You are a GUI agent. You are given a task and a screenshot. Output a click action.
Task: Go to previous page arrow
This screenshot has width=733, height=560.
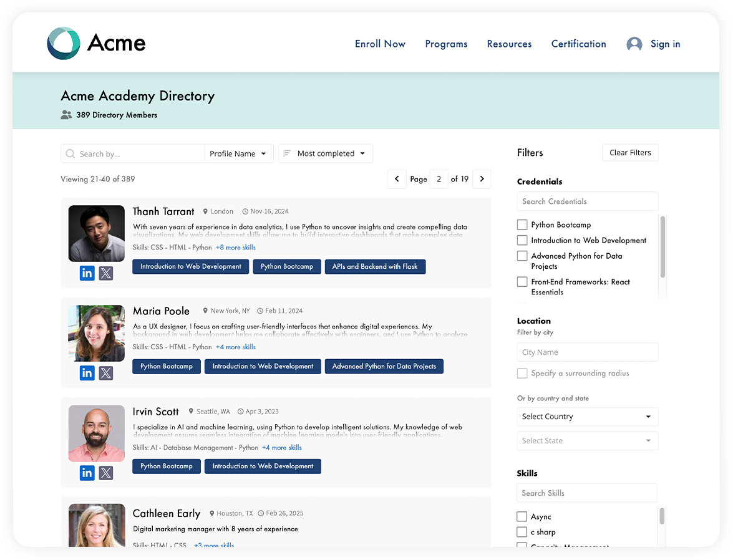point(397,179)
